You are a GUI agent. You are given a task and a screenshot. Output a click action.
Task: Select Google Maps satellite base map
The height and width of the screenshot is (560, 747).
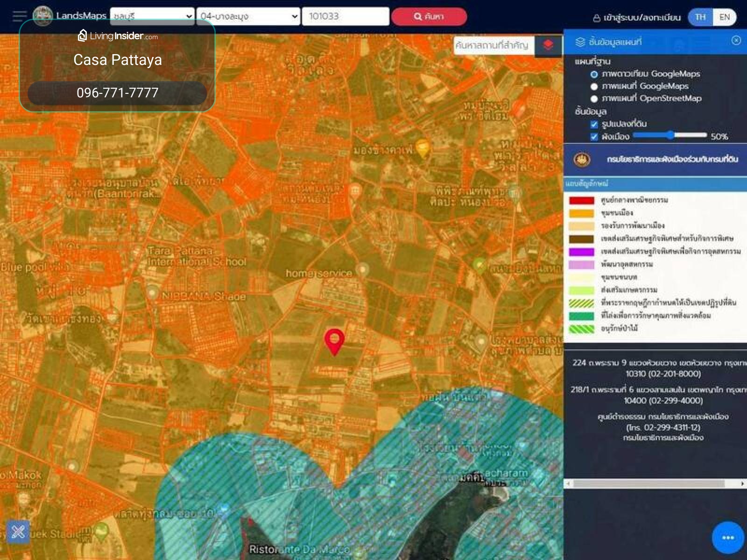[x=594, y=74]
